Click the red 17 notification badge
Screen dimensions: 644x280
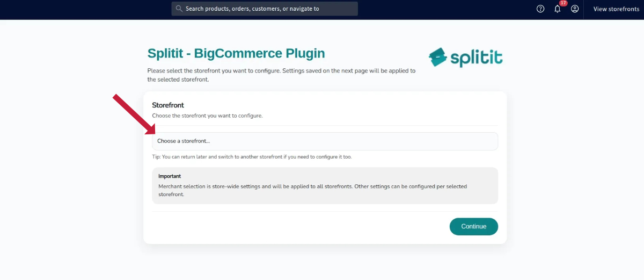coord(563,3)
